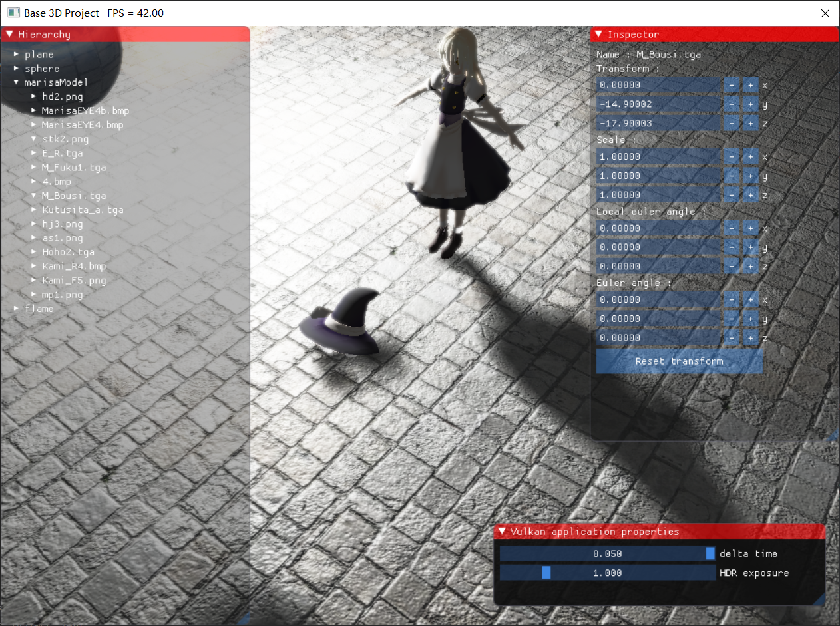Decrease Euler angle y with minus button
This screenshot has width=840, height=626.
click(x=731, y=319)
